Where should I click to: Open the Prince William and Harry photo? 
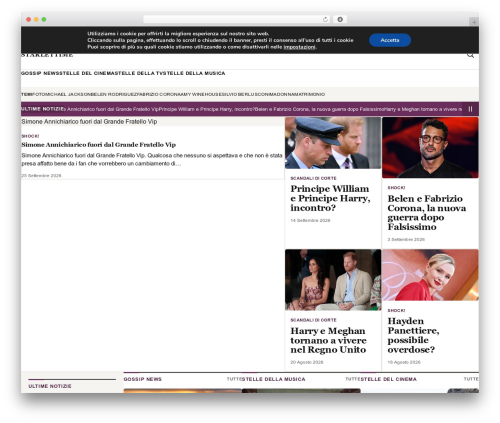[x=333, y=143]
